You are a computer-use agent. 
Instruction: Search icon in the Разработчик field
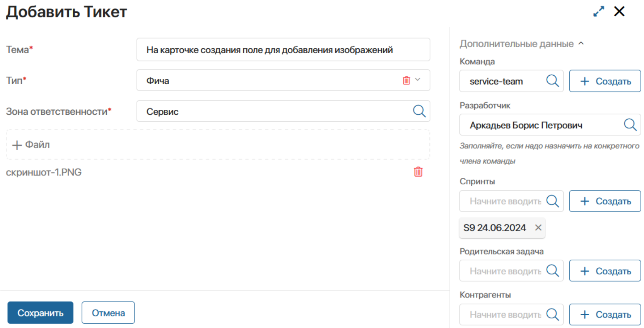point(630,125)
